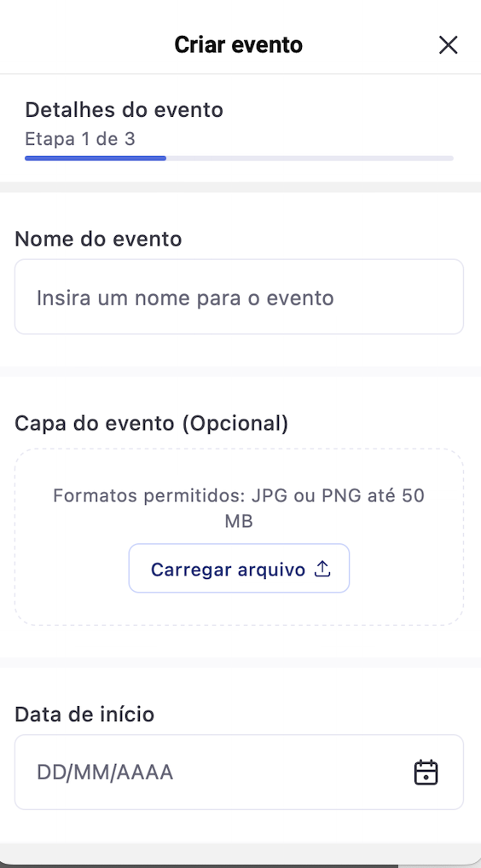Click the gray divider below the step progress
Viewport: 481px width, 868px height.
tap(240, 187)
